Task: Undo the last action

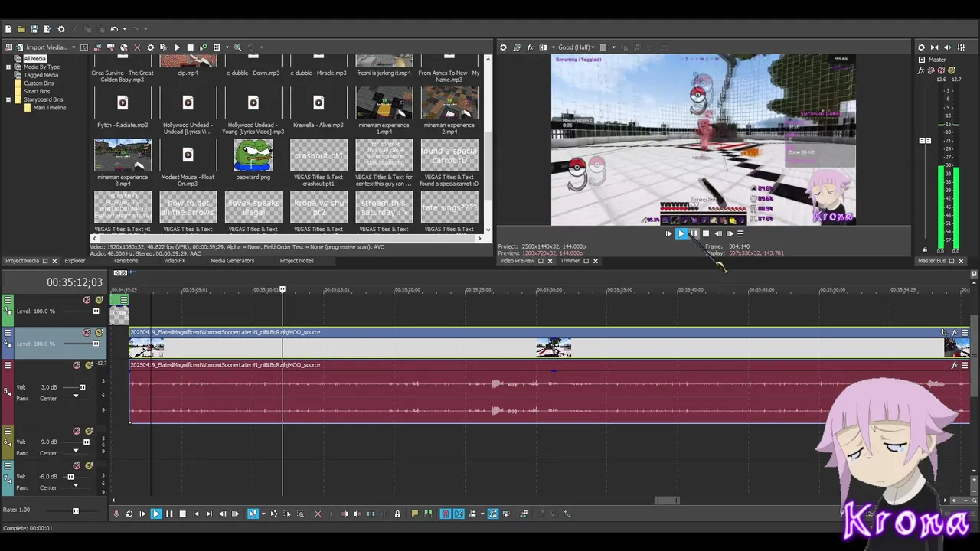Action: pos(114,29)
